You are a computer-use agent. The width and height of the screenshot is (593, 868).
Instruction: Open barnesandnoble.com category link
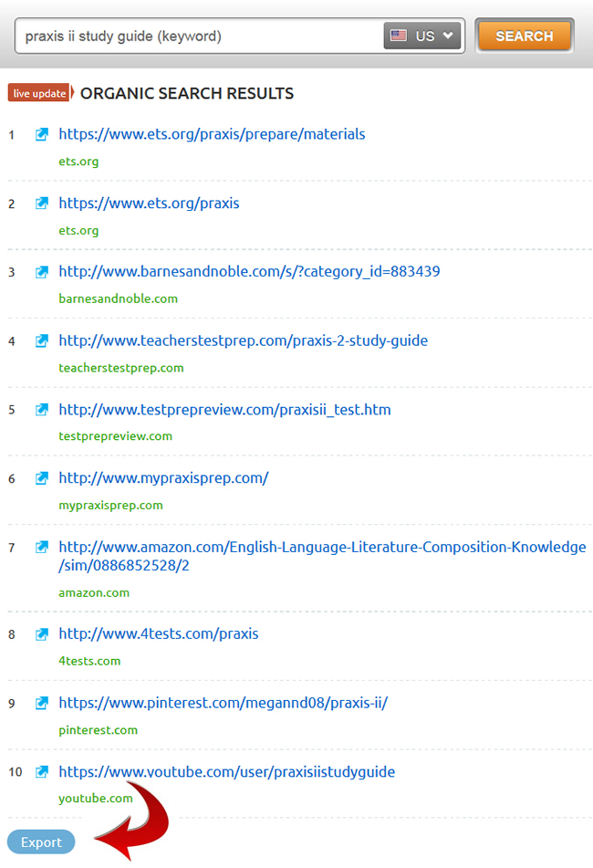(x=249, y=271)
